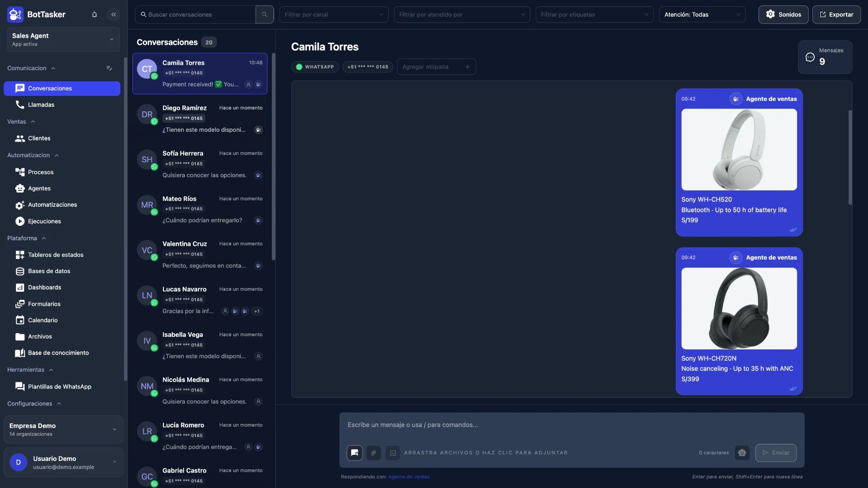Go to Conversaciones in sidebar
868x488 pixels.
pyautogui.click(x=62, y=89)
